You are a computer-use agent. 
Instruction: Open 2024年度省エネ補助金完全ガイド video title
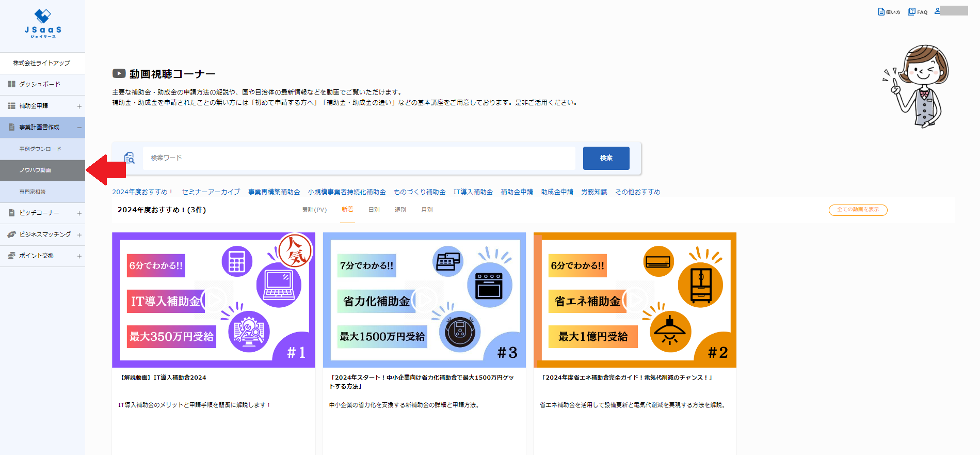tap(626, 378)
